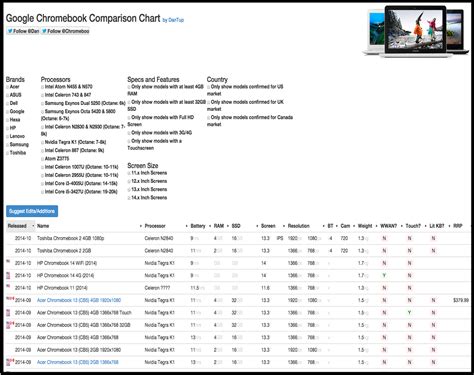Only show models with 3G/4G
The height and width of the screenshot is (375, 474).
coord(129,133)
